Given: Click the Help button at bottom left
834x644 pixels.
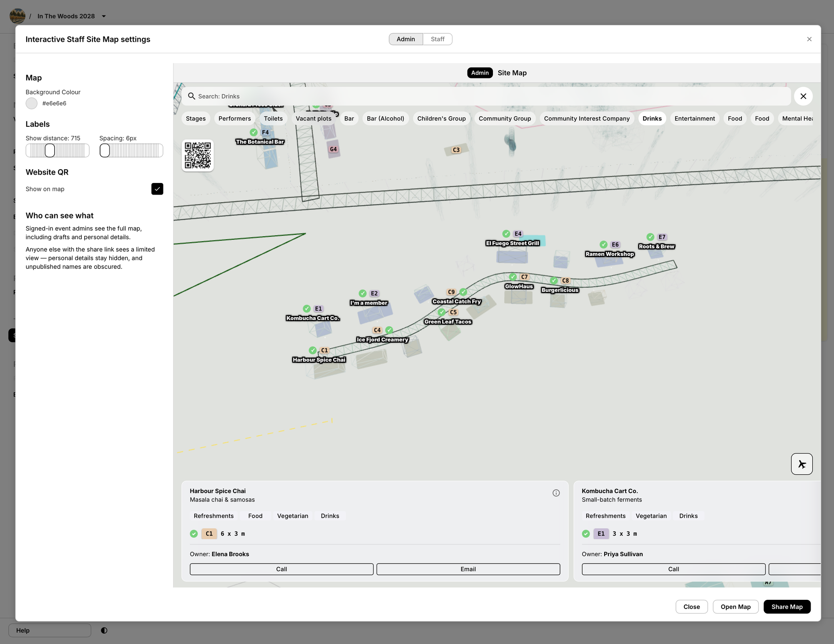Looking at the screenshot, I should pyautogui.click(x=50, y=630).
